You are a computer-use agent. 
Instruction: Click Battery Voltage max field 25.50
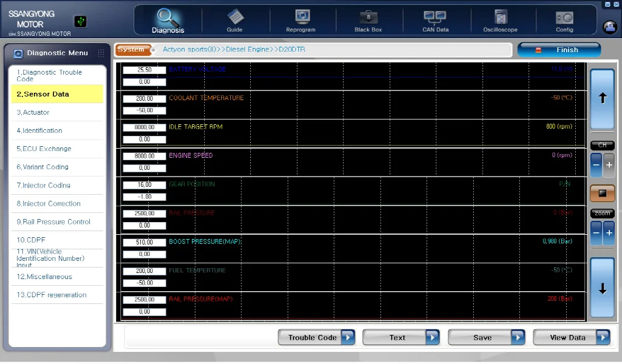point(145,70)
